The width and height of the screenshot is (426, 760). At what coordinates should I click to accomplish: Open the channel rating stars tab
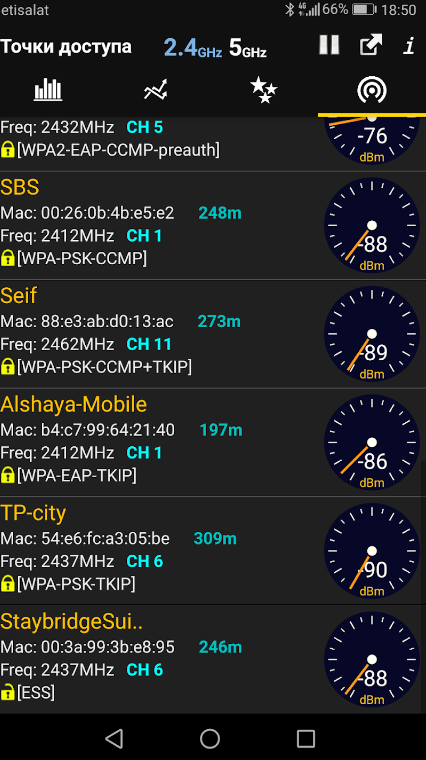point(264,90)
